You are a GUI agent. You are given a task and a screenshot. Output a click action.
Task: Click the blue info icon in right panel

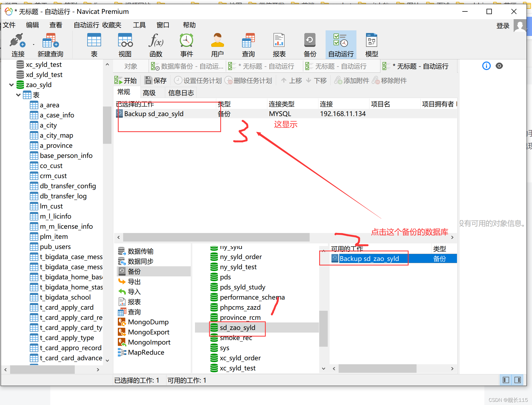[x=487, y=66]
